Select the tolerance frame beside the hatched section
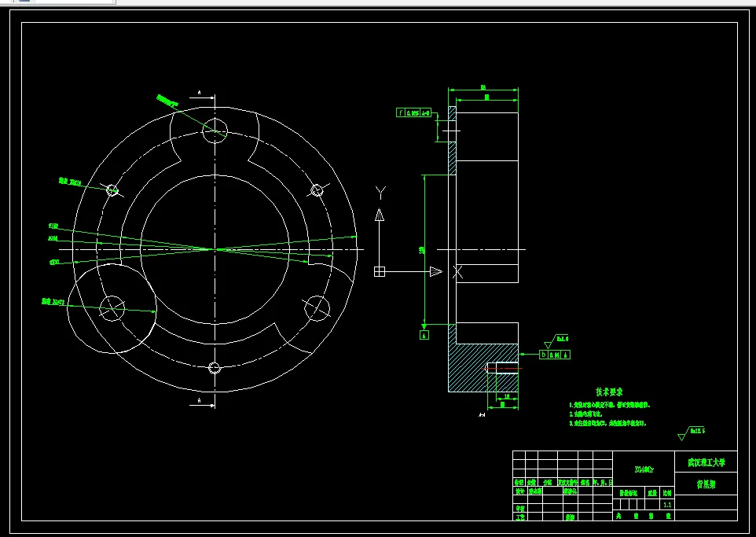 (555, 355)
